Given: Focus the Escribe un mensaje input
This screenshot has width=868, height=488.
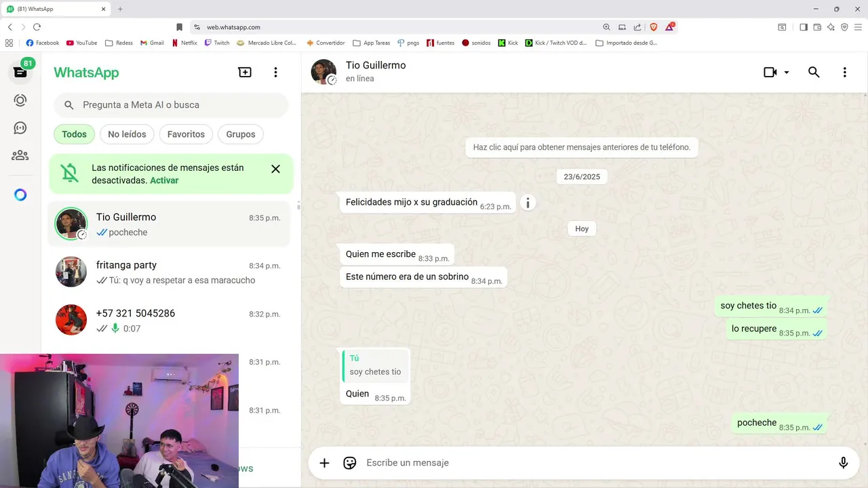Looking at the screenshot, I should pyautogui.click(x=597, y=463).
